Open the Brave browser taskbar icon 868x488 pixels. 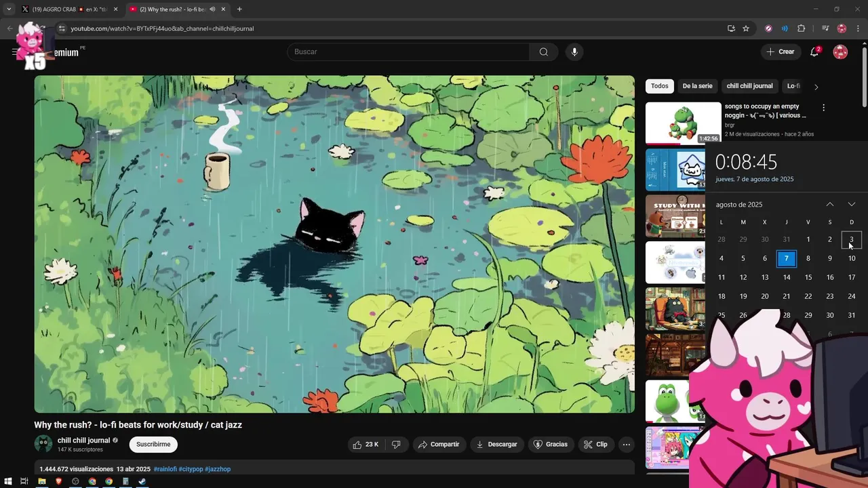[x=58, y=481]
